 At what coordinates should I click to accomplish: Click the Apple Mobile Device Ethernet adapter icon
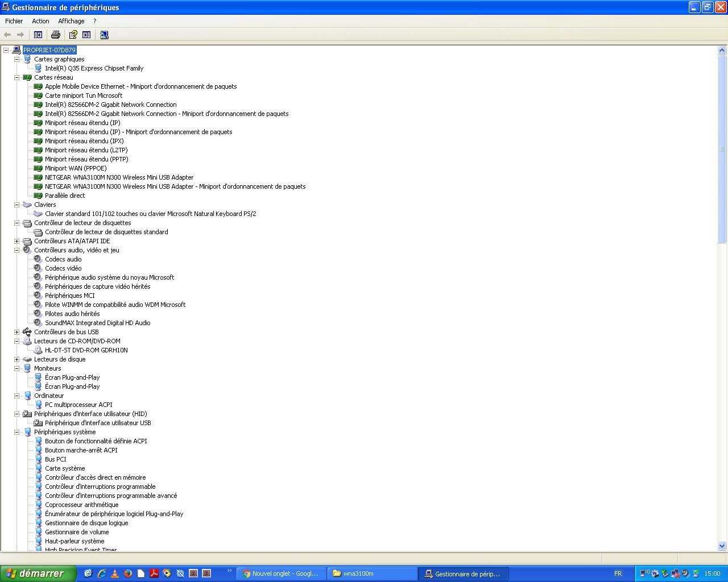[38, 86]
